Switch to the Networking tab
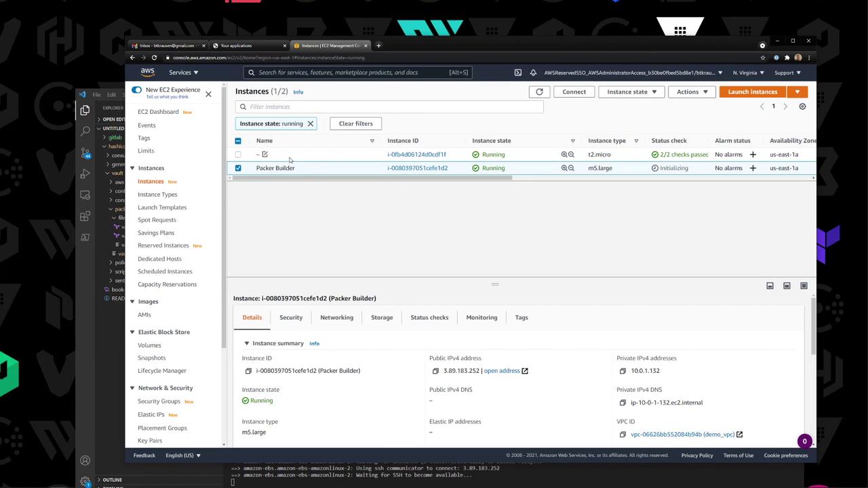 [x=336, y=317]
